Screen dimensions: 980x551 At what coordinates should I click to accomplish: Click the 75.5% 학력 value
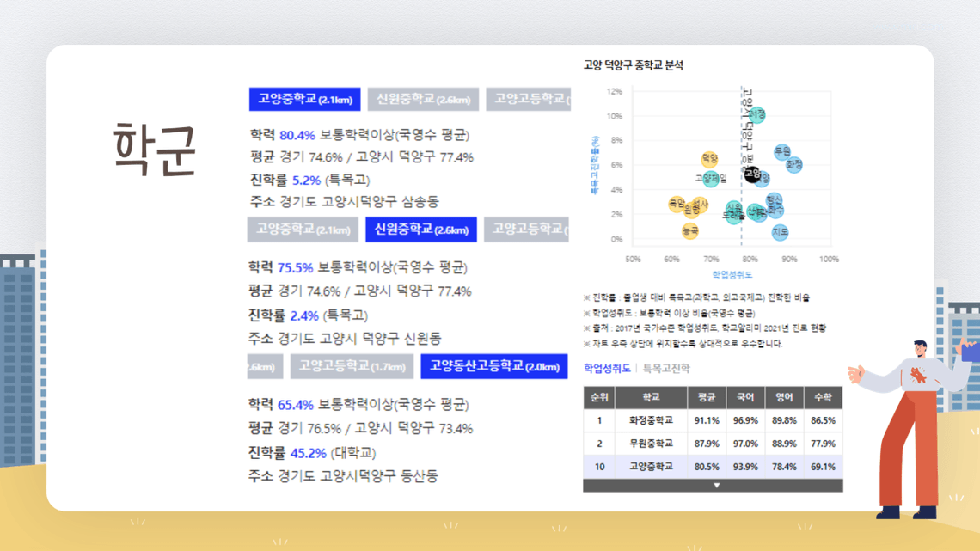coord(295,268)
